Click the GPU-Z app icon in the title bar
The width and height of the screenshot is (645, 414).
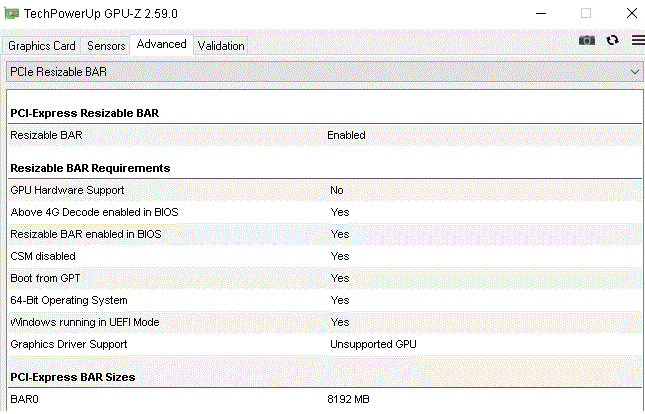13,13
